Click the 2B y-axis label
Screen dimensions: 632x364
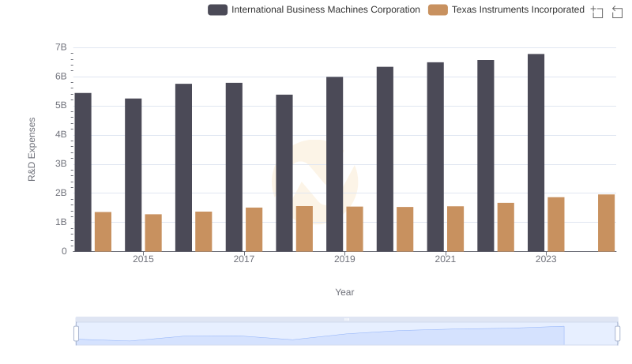click(x=61, y=193)
